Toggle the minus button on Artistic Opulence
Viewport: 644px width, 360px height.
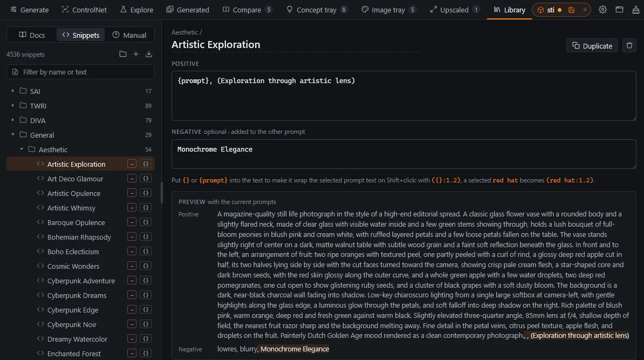coord(132,193)
